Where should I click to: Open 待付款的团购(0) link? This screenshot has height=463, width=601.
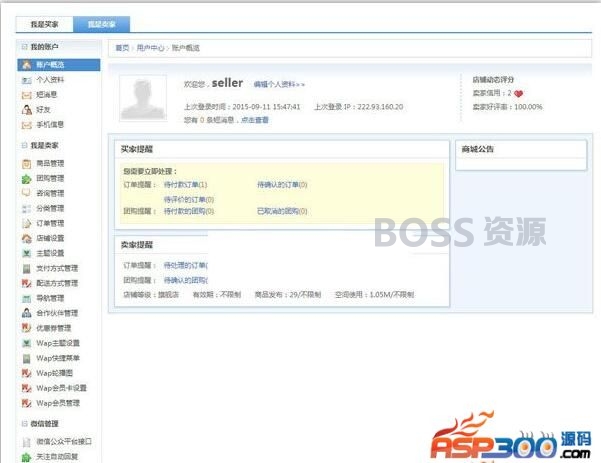[x=189, y=211]
